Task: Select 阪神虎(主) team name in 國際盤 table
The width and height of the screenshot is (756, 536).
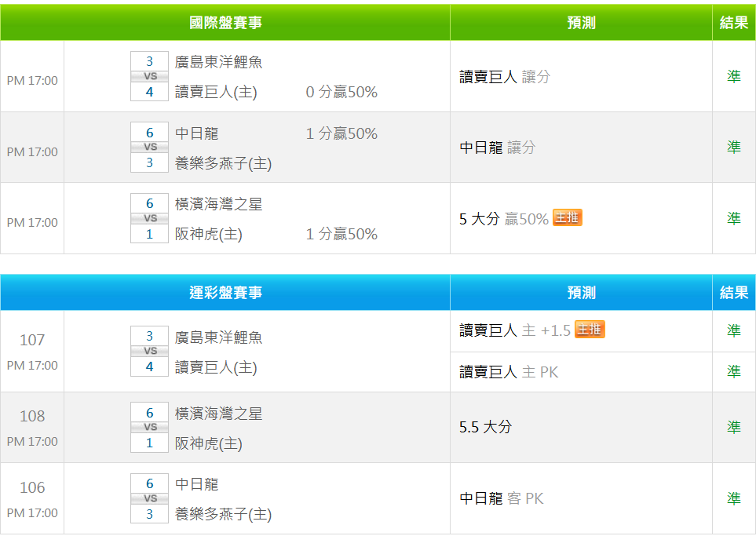Action: coord(208,235)
